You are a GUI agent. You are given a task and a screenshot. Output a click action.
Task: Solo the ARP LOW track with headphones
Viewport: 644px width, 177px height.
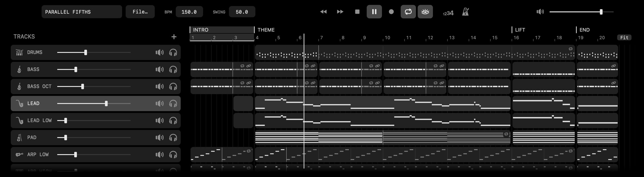173,155
